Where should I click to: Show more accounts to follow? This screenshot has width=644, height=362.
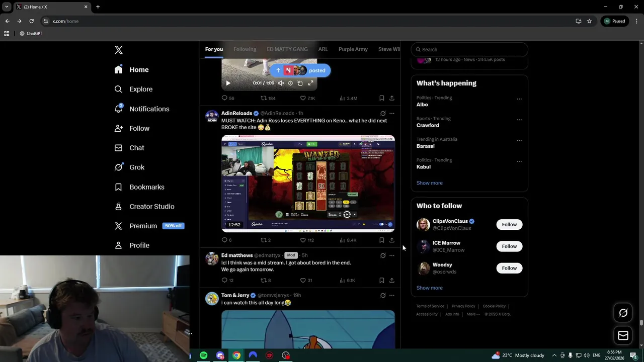pos(429,288)
